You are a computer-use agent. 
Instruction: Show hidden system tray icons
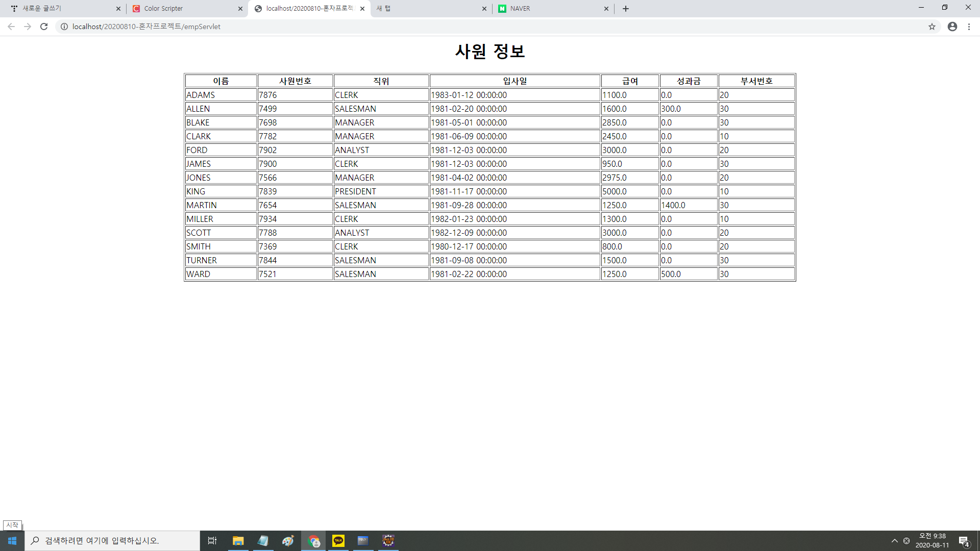pyautogui.click(x=894, y=541)
